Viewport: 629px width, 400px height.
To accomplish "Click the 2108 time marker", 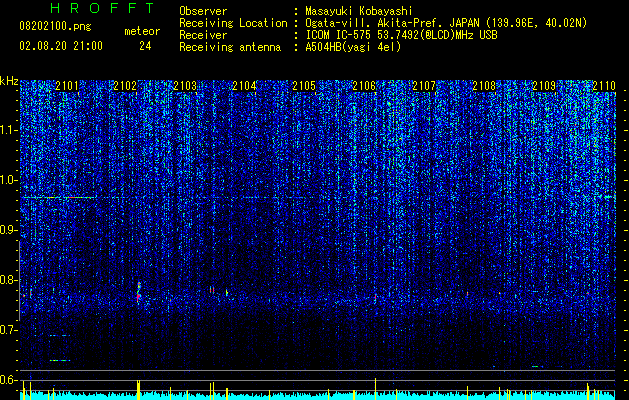I will click(x=484, y=86).
